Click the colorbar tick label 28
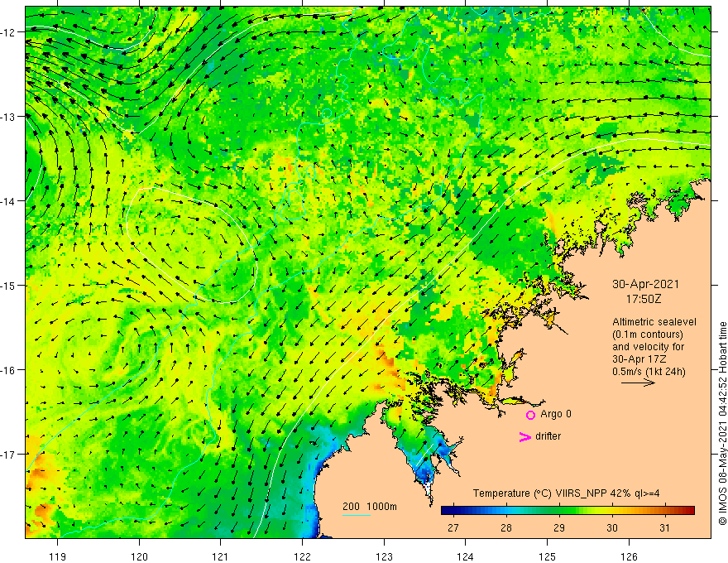728x563 pixels. click(x=506, y=527)
